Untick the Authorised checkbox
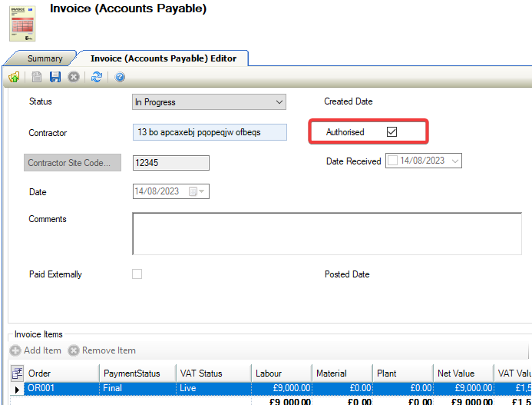 tap(392, 132)
